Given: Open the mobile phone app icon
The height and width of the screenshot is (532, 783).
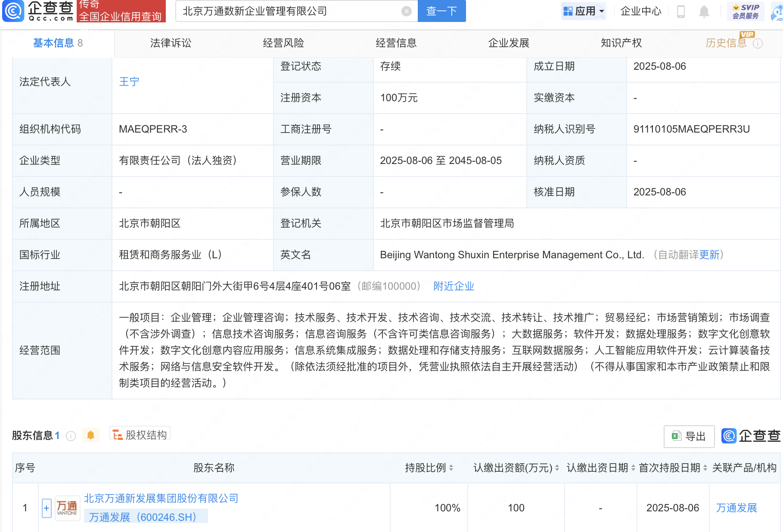Looking at the screenshot, I should 680,11.
